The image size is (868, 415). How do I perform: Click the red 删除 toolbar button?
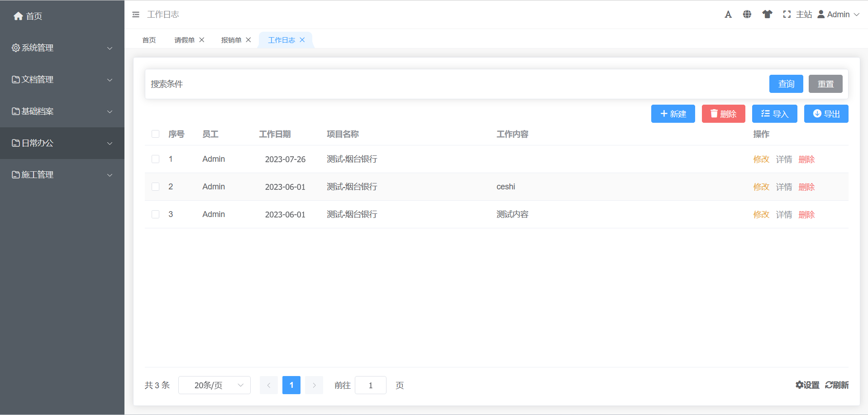[x=724, y=114]
